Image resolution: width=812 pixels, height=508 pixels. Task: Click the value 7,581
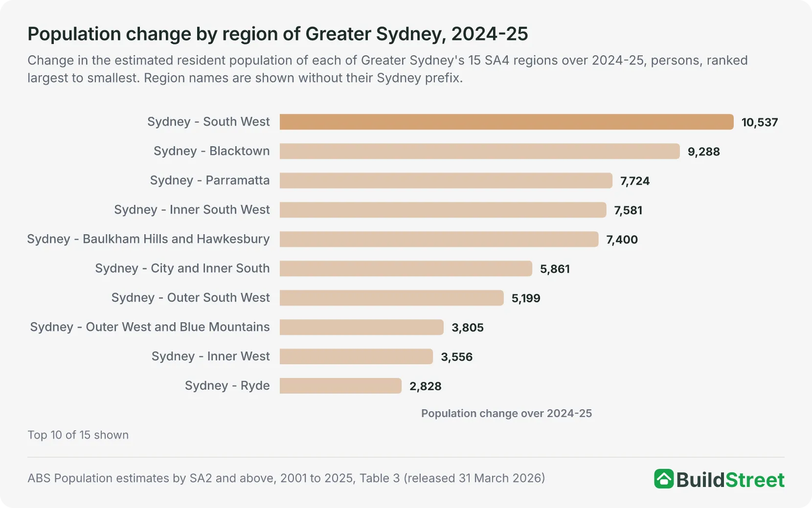(629, 210)
